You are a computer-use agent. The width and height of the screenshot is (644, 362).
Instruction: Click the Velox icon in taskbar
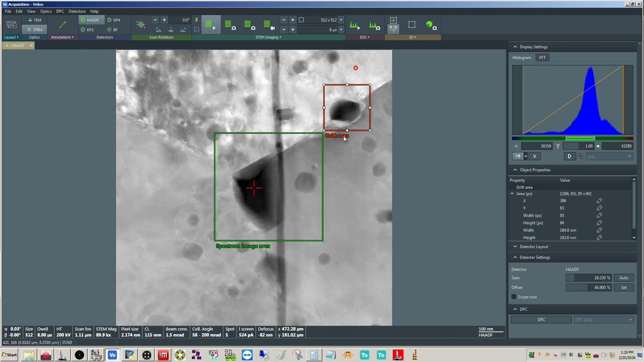[x=112, y=355]
